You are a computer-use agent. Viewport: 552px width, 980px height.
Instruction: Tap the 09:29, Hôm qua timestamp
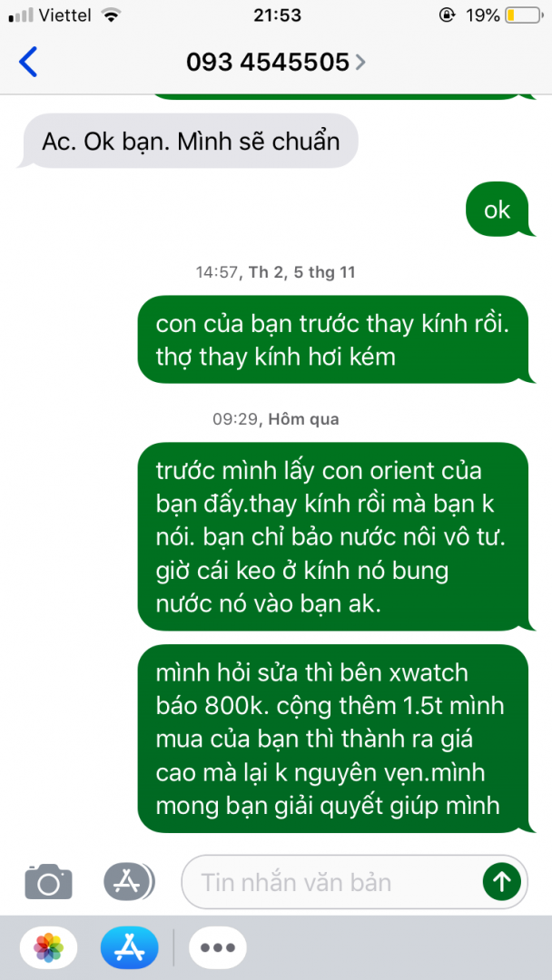point(276,418)
